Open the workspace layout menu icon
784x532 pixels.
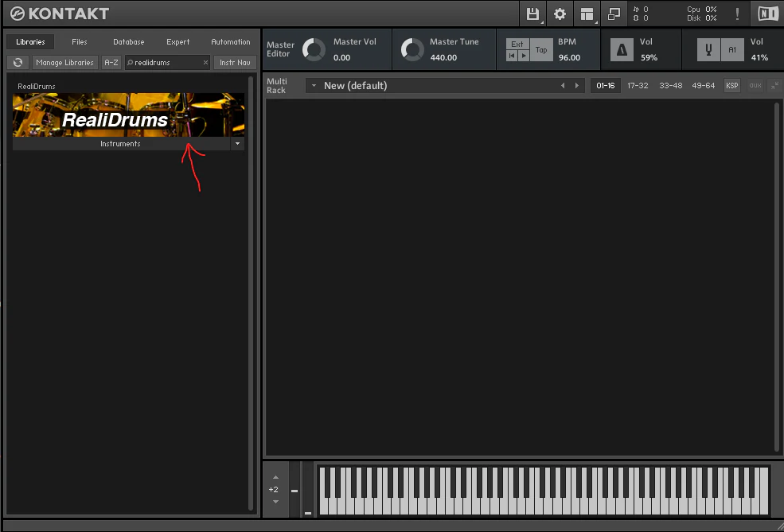[587, 14]
